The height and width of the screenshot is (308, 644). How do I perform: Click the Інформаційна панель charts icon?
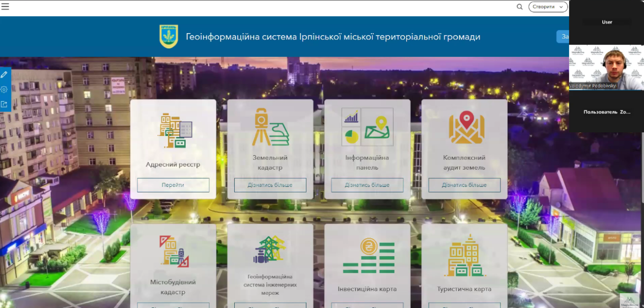[x=367, y=127]
